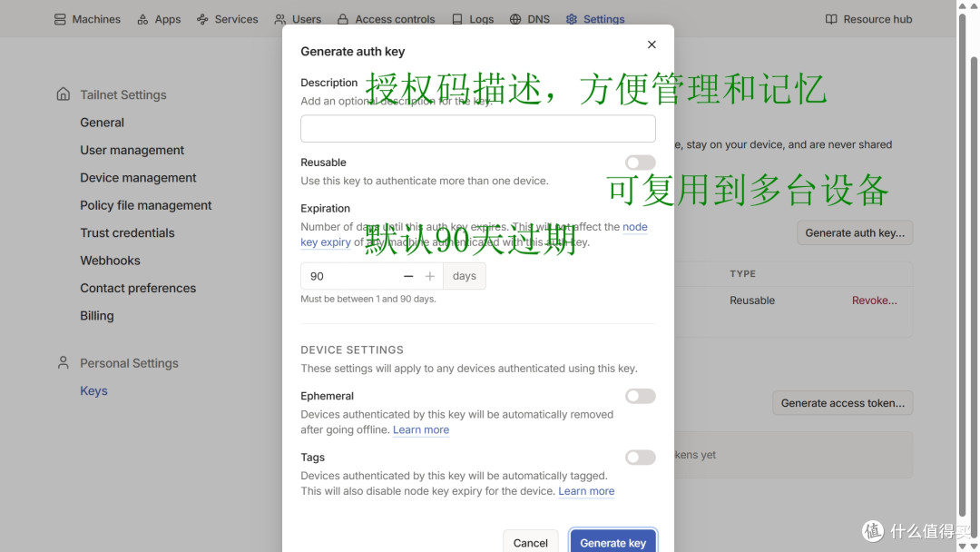Switch to the Users tab

point(298,19)
